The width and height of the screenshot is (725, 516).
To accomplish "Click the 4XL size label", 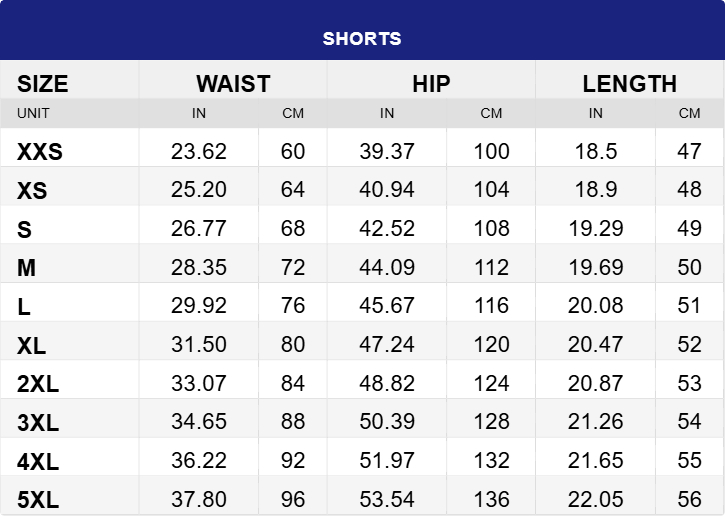I will click(x=38, y=461).
